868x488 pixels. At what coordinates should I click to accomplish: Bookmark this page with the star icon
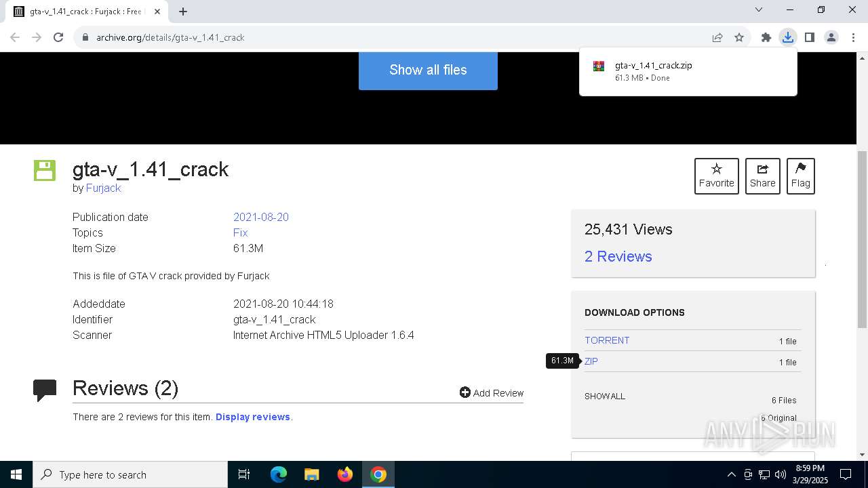[739, 37]
